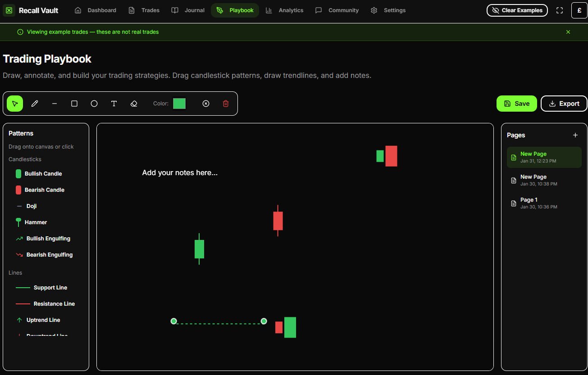Image resolution: width=588 pixels, height=375 pixels.
Task: Export the playbook
Action: click(564, 103)
